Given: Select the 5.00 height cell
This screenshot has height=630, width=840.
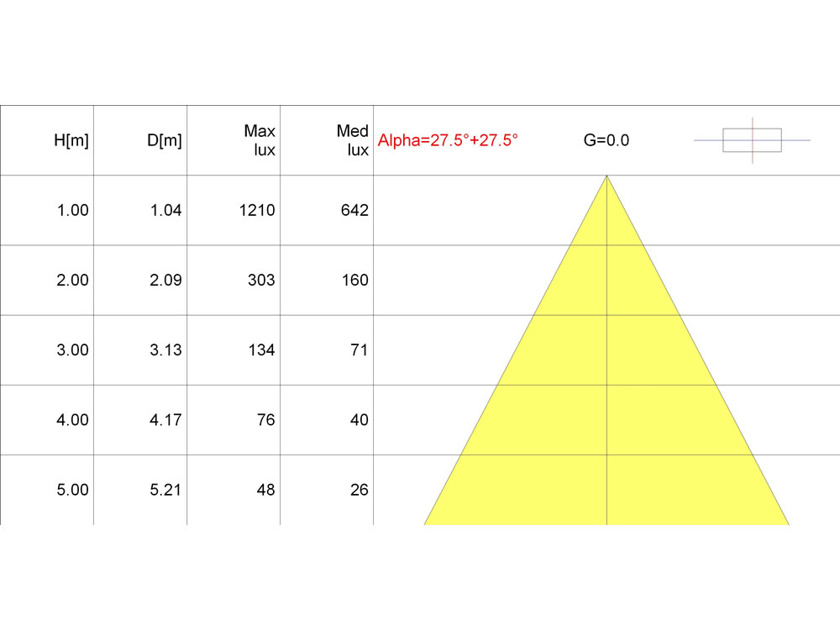Looking at the screenshot, I should (x=72, y=490).
